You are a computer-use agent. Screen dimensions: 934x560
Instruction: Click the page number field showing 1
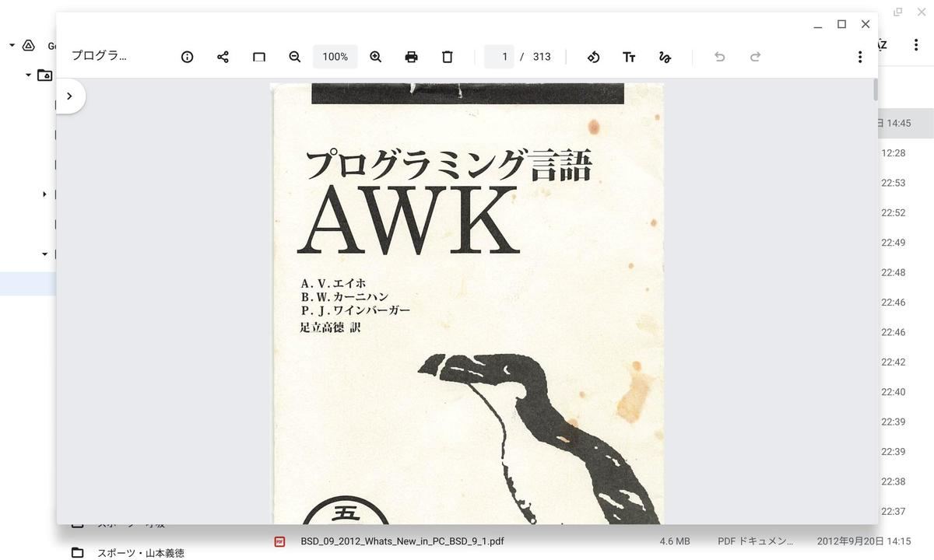499,57
